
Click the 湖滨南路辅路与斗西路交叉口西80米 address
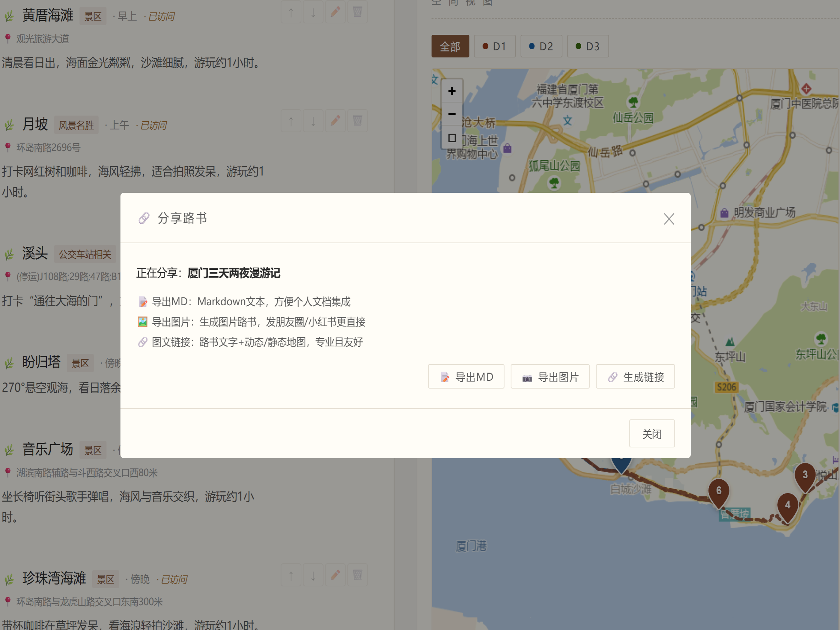click(x=87, y=473)
